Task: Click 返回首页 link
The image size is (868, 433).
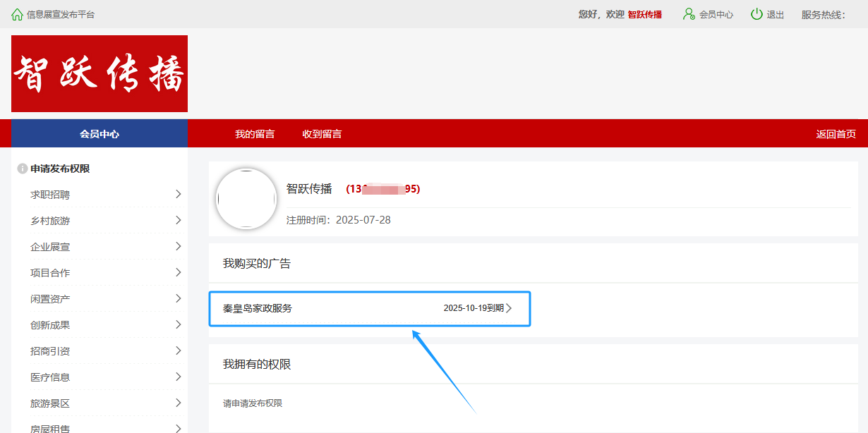Action: coord(836,134)
